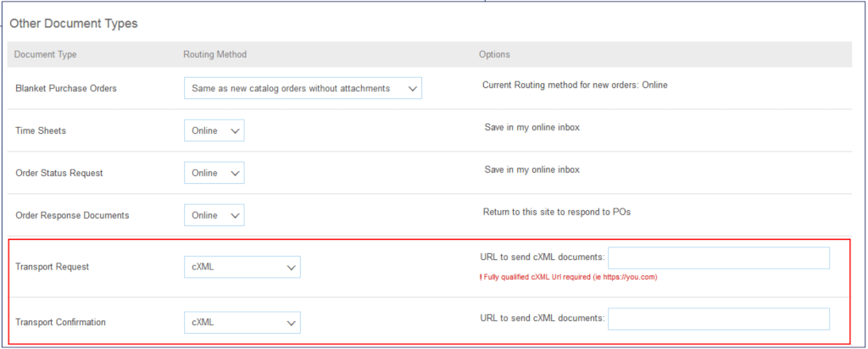
Task: Open Transport Request cXML routing dropdown
Action: [x=242, y=267]
